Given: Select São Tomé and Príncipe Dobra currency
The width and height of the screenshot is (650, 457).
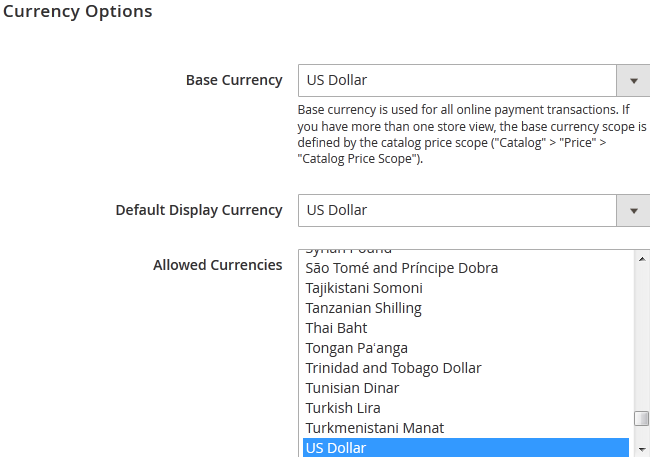Looking at the screenshot, I should [402, 268].
